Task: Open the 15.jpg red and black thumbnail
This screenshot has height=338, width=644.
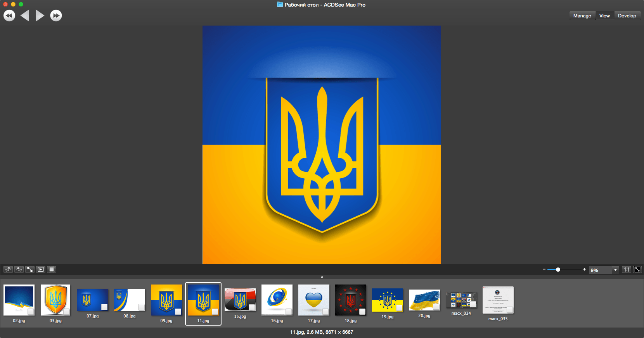Action: coord(240,300)
